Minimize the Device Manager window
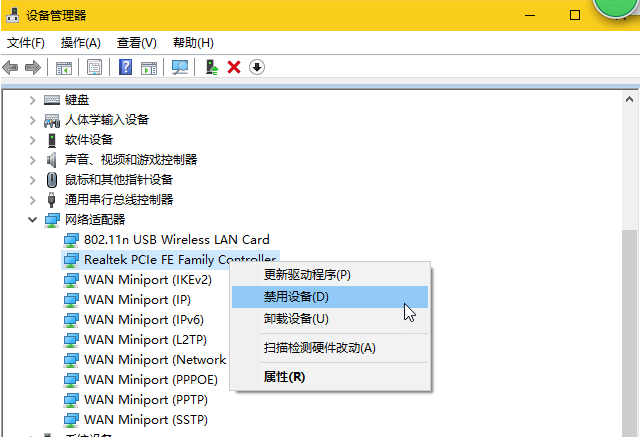640x437 pixels. click(x=530, y=16)
